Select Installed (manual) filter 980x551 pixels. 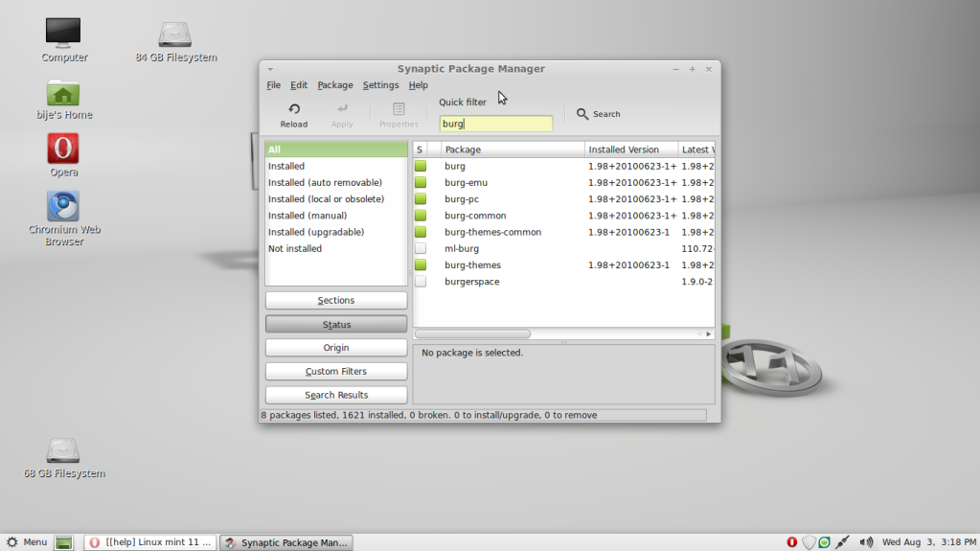pyautogui.click(x=336, y=216)
